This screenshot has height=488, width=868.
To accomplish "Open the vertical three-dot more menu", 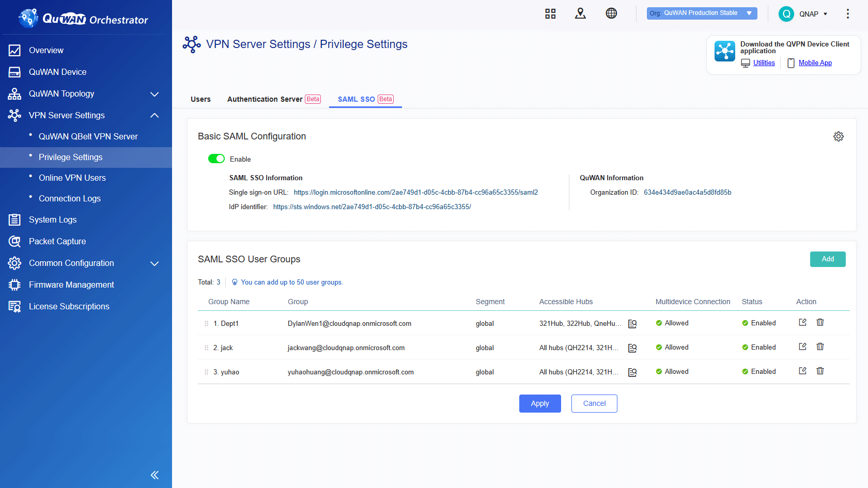I will pos(848,14).
